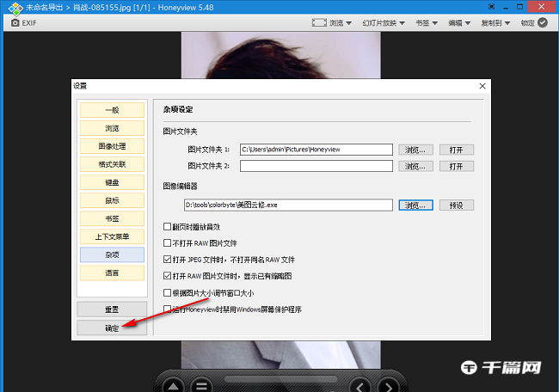Image resolution: width=559 pixels, height=392 pixels.
Task: Open the EXIF camera info
Action: point(23,23)
